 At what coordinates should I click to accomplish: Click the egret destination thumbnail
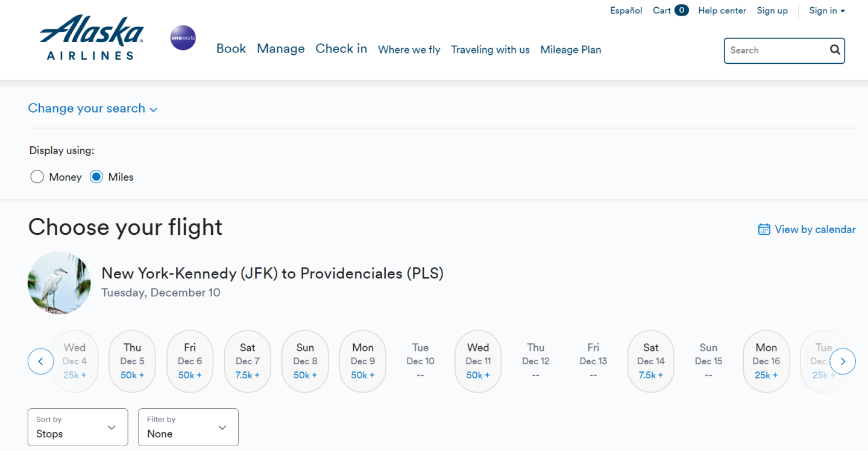pos(59,283)
